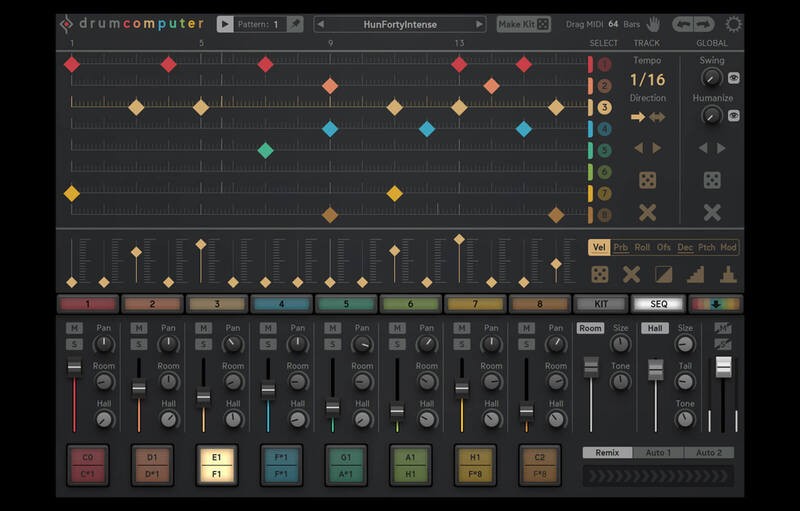This screenshot has width=800, height=511.
Task: Click the green step diamond on track 5
Action: (x=265, y=150)
